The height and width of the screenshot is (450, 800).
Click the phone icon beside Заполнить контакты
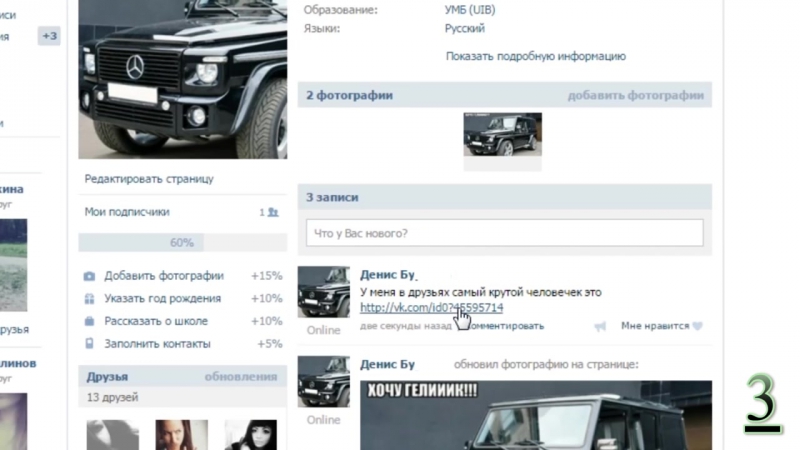pos(90,344)
